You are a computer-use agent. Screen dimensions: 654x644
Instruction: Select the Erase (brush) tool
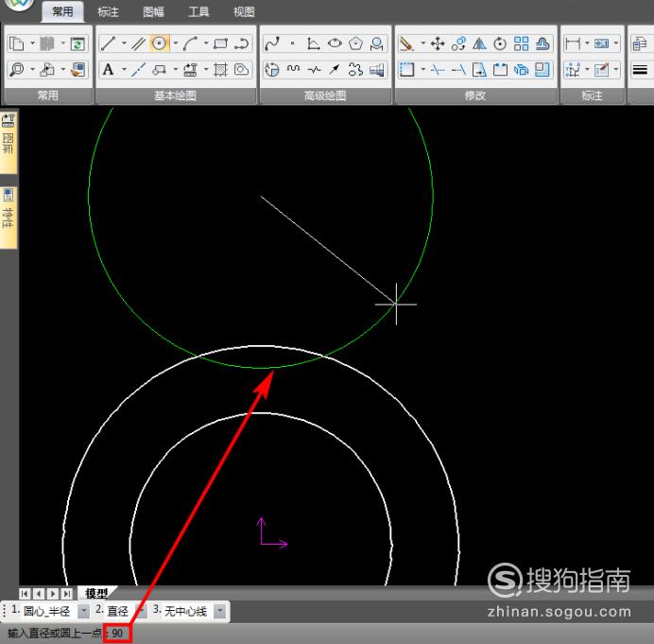[x=406, y=44]
